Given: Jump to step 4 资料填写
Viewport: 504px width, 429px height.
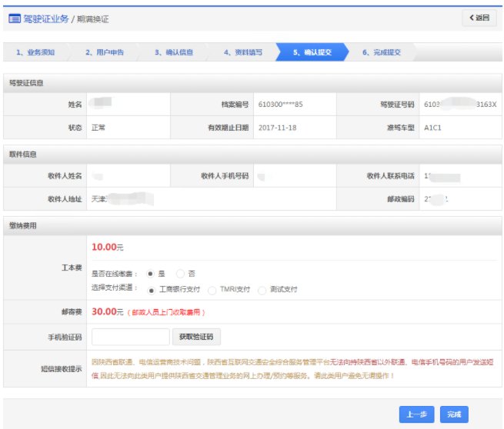Looking at the screenshot, I should (x=242, y=53).
